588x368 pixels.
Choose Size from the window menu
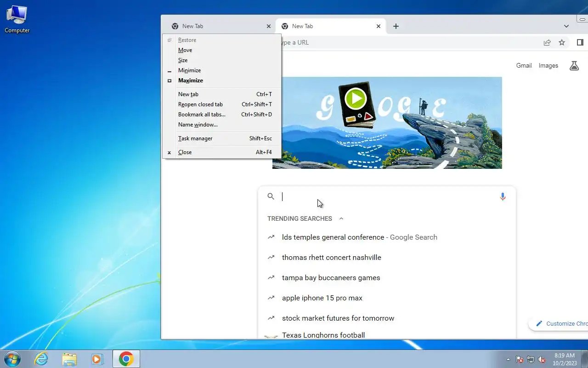pyautogui.click(x=221, y=60)
